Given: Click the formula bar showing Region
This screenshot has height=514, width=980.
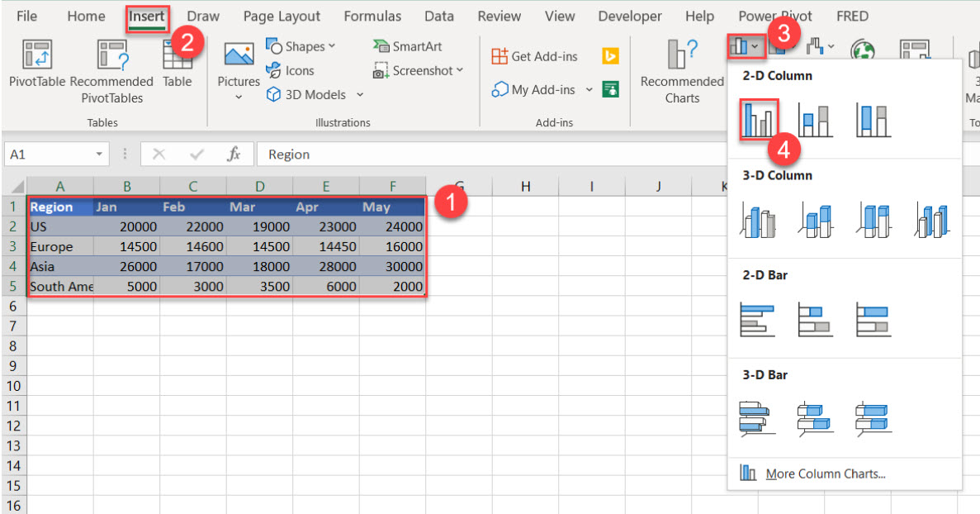Looking at the screenshot, I should click(490, 154).
